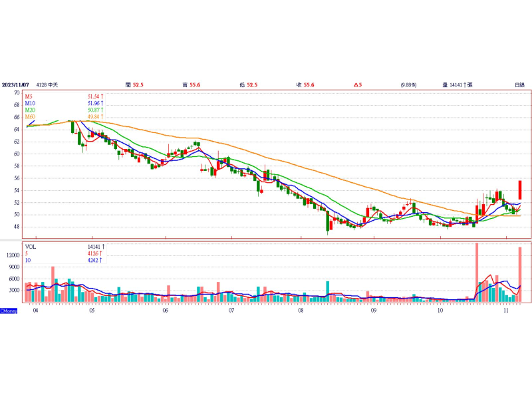Select the M5 moving average legend
This screenshot has height=399, width=532.
[29, 97]
